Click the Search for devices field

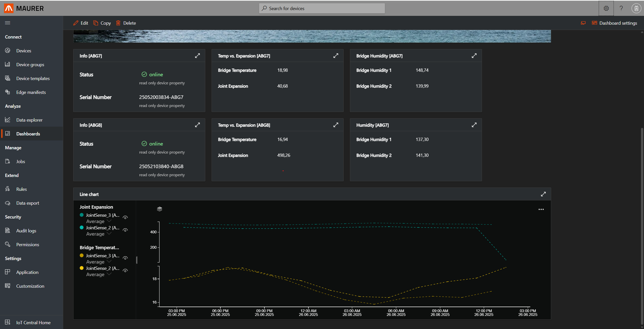point(322,8)
